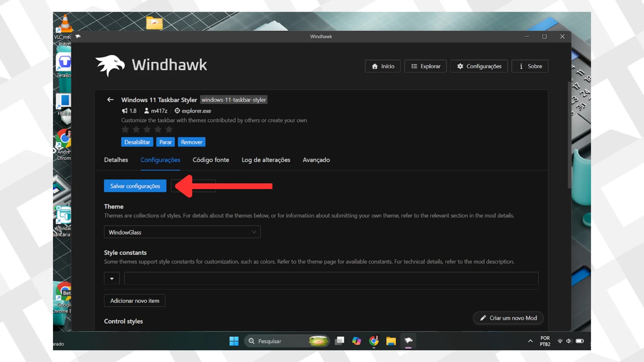
Task: Launch Copilot from the taskbar
Action: pyautogui.click(x=357, y=341)
